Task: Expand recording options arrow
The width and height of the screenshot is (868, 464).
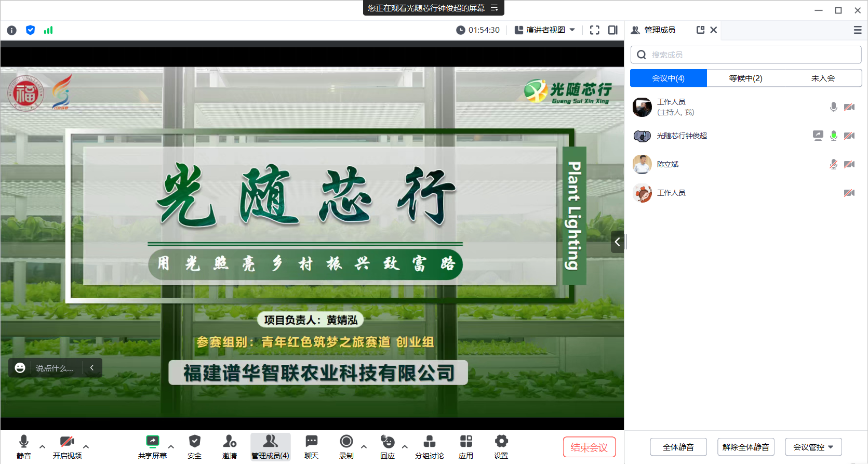Action: [364, 446]
